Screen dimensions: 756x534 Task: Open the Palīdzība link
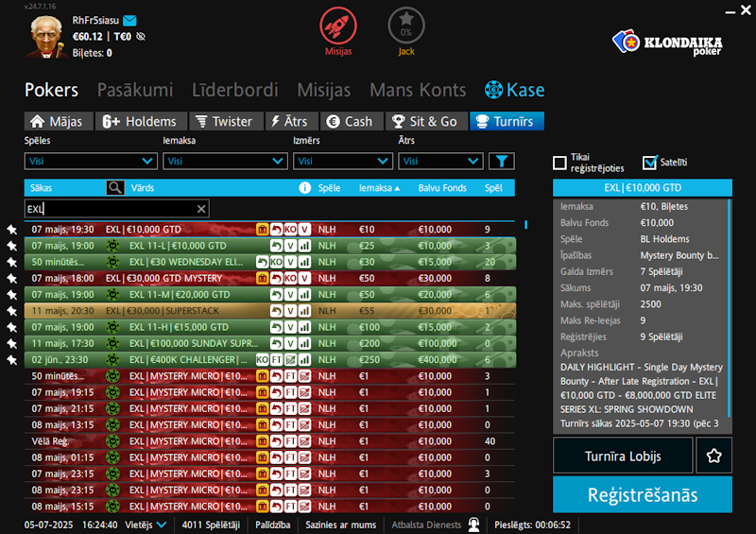(x=273, y=525)
